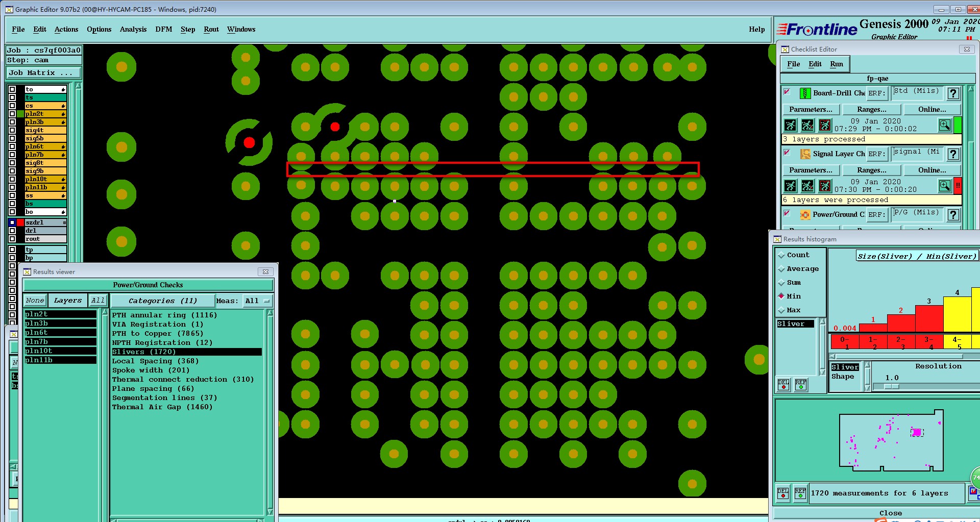This screenshot has height=522, width=980.
Task: Run Board-Drill check with first runner icon
Action: tap(790, 125)
